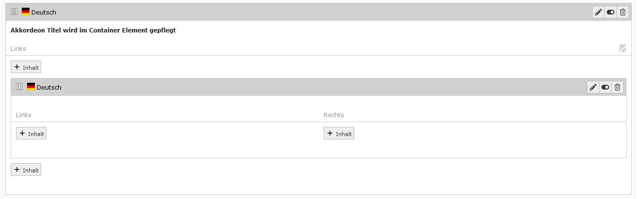Add Inhalt in the Rechts column

point(339,133)
